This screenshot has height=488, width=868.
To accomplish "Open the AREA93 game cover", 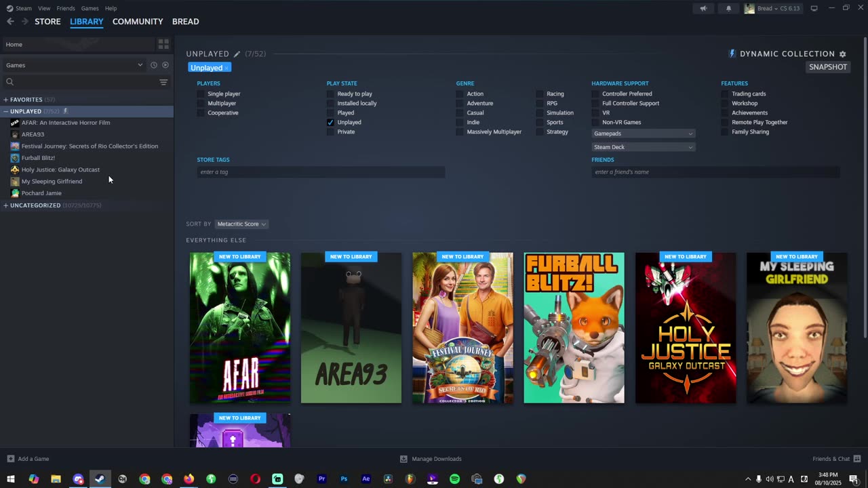I will (x=351, y=328).
